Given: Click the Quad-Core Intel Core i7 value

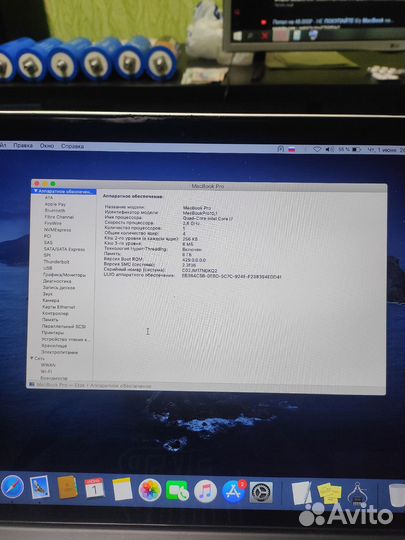Looking at the screenshot, I should [208, 218].
